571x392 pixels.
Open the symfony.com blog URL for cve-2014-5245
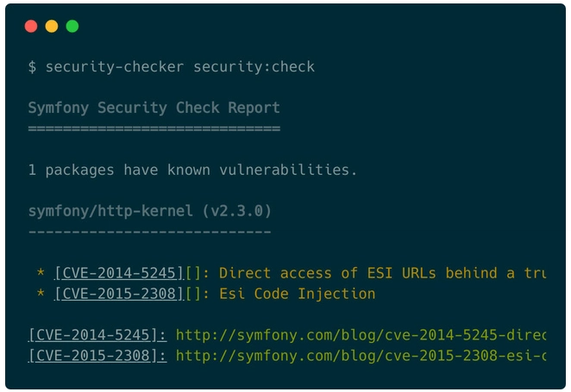point(361,335)
